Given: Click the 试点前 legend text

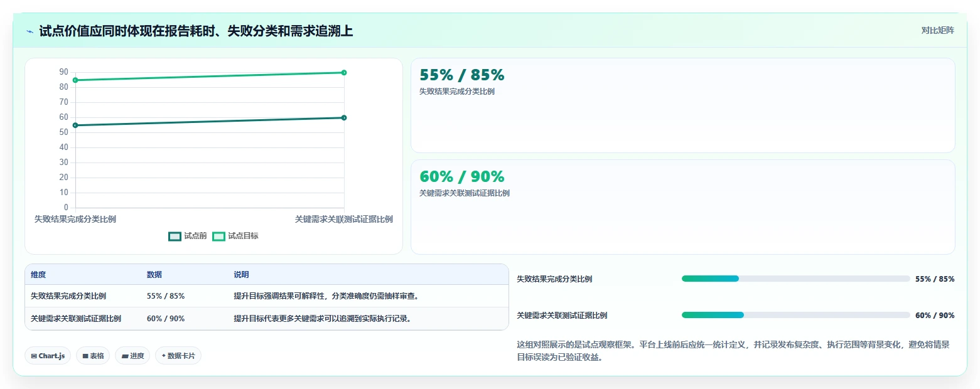Looking at the screenshot, I should click(195, 237).
